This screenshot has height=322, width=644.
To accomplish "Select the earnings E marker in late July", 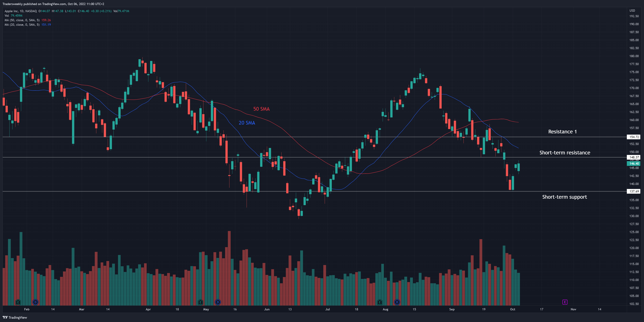I will click(x=380, y=302).
